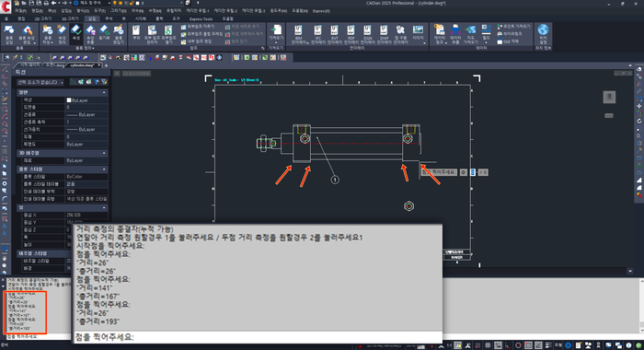The image size is (644, 350).
Task: Click the Location Settings globe icon
Action: pyautogui.click(x=543, y=35)
